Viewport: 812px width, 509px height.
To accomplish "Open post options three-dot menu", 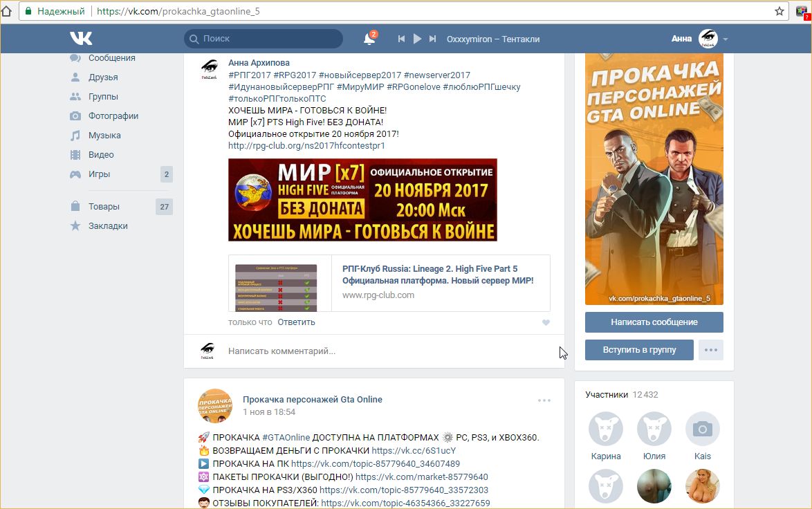I will [544, 400].
